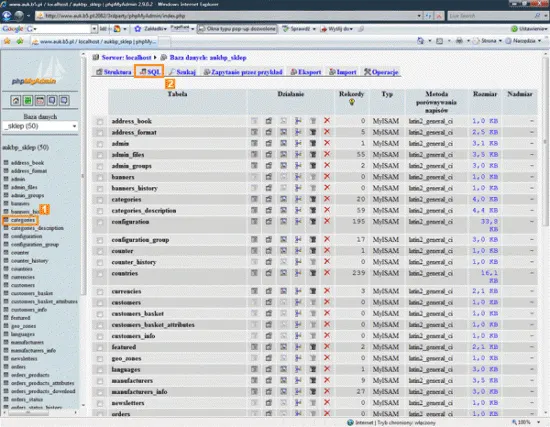
Task: Click the Search icon for configuration table
Action: (283, 221)
